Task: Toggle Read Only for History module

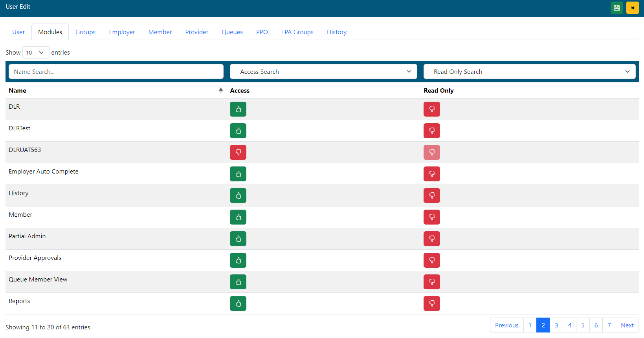Action: pyautogui.click(x=431, y=195)
